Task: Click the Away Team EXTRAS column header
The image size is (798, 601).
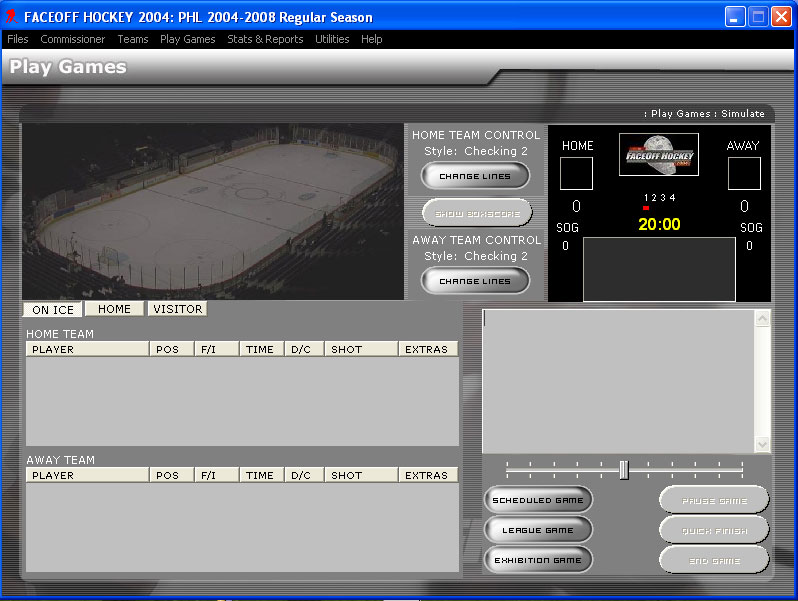Action: (428, 475)
